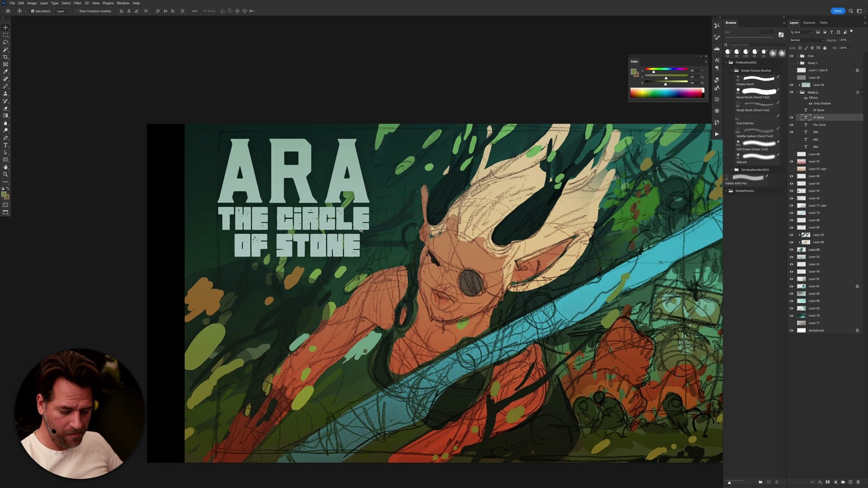Open the Normal blend mode dropdown
The width and height of the screenshot is (868, 488).
(x=806, y=40)
